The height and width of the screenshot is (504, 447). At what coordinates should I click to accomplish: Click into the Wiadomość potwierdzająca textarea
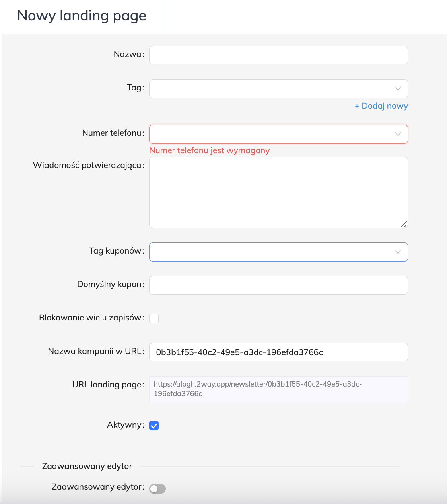coord(278,192)
